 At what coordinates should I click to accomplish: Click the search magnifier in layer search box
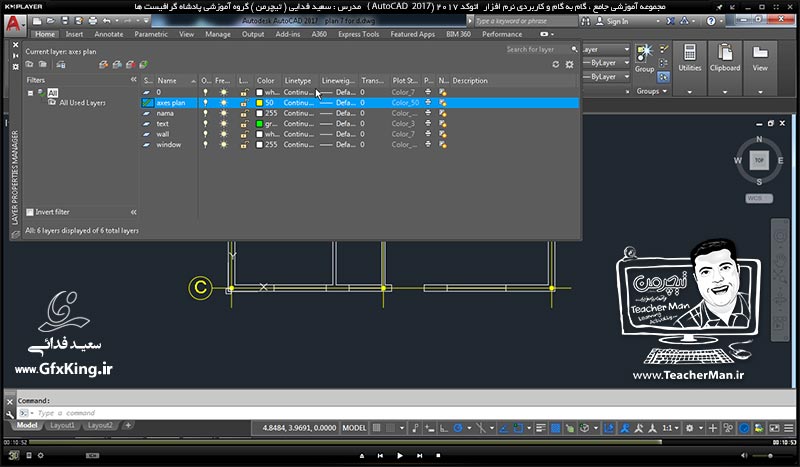pyautogui.click(x=574, y=50)
